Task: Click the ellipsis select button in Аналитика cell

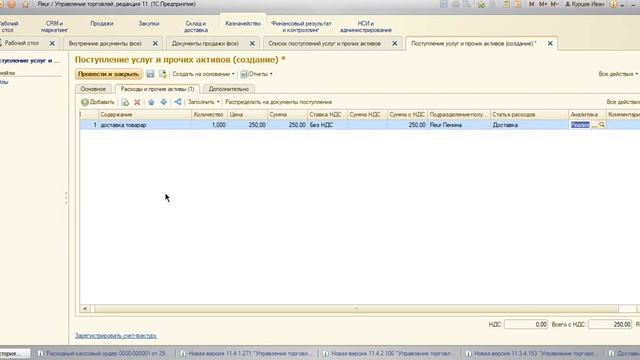Action: [594, 125]
